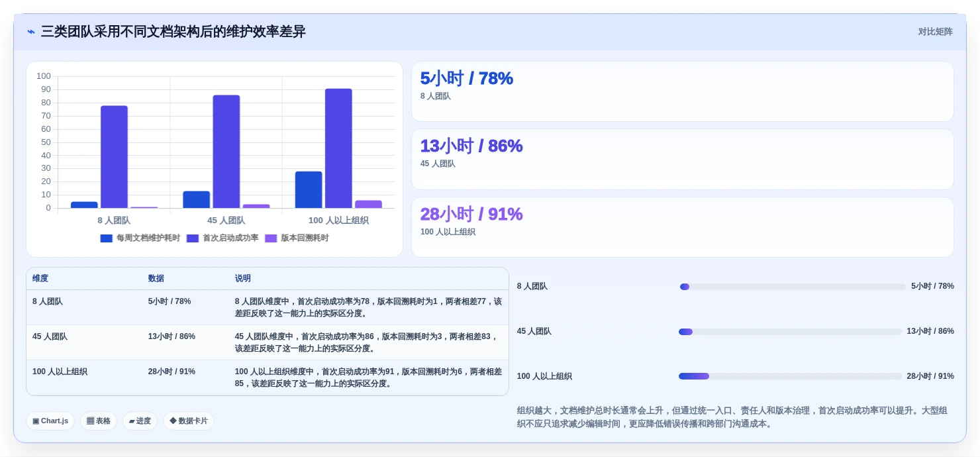Click the 首次启动成功率 bar for 100 人以上组织
980x457 pixels.
[338, 148]
